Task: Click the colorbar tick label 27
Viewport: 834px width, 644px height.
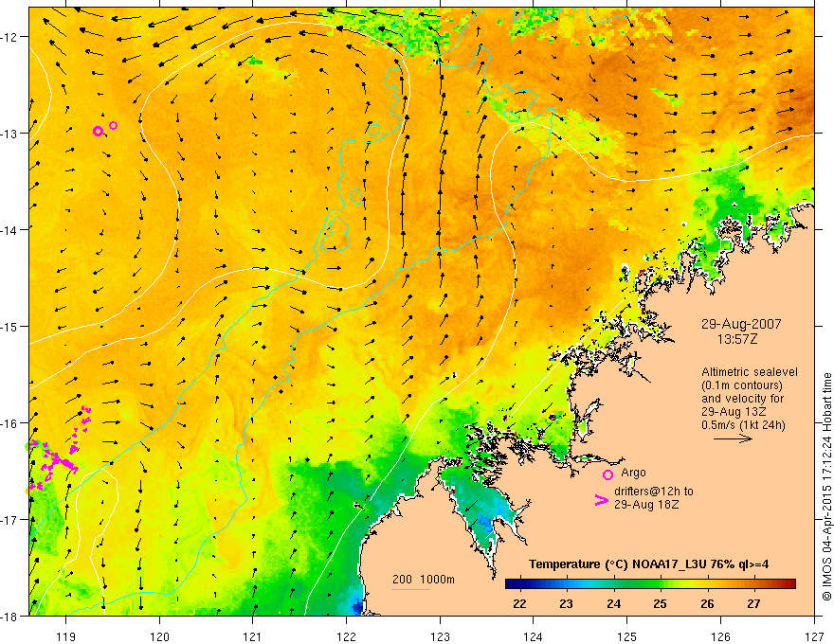Action: [x=753, y=603]
